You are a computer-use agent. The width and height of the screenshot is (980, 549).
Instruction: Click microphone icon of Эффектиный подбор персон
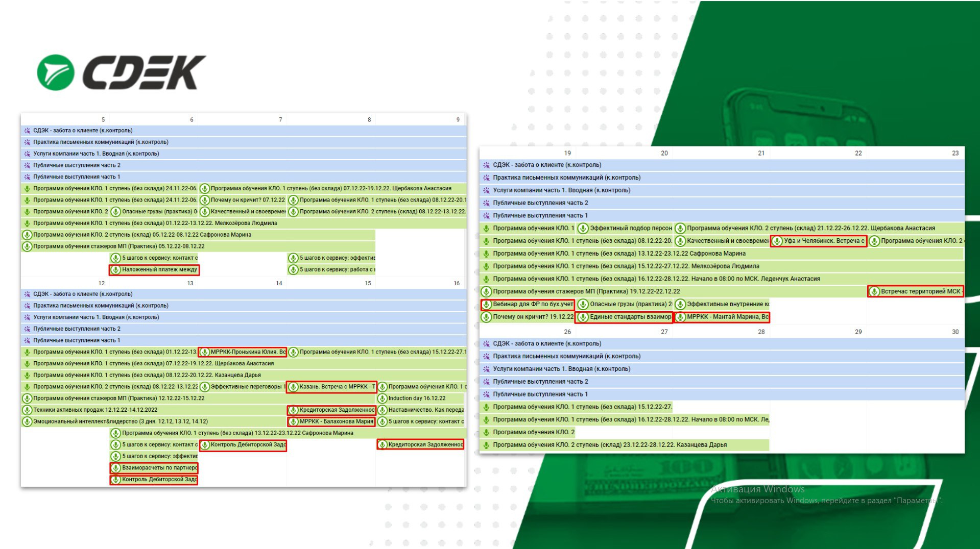pos(583,228)
